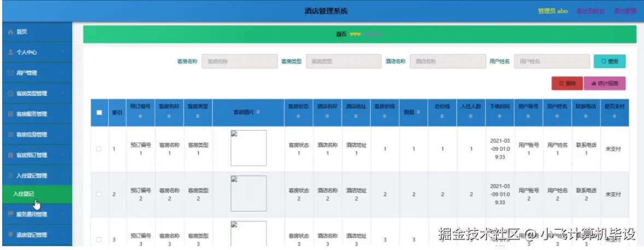Click the icon beside 客房服务管理
This screenshot has height=250, width=644.
tap(11, 114)
